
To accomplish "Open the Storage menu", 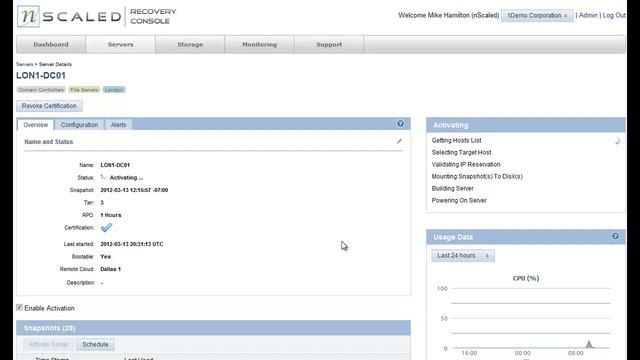I will click(x=190, y=44).
